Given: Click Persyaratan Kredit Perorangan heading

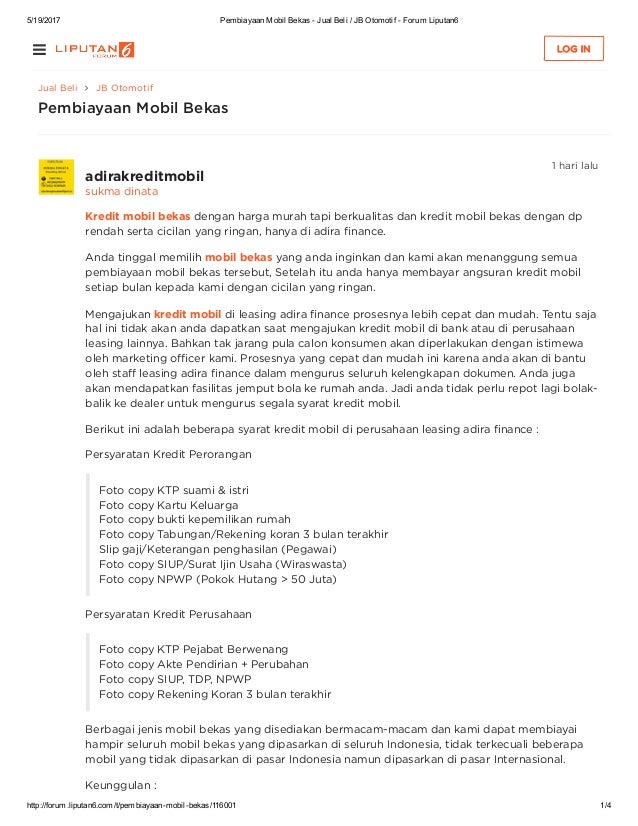Looking at the screenshot, I should pyautogui.click(x=168, y=454).
